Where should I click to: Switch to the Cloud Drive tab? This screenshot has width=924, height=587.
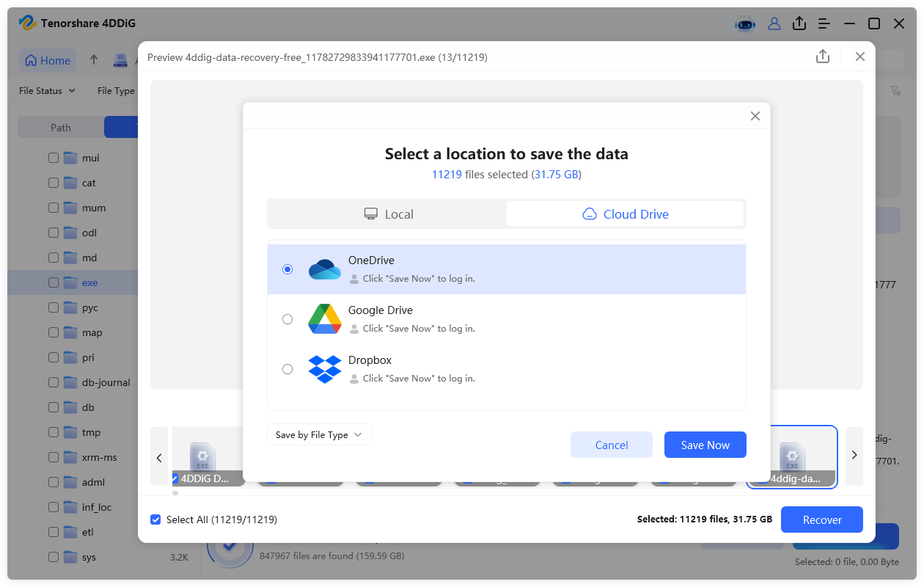[626, 214]
